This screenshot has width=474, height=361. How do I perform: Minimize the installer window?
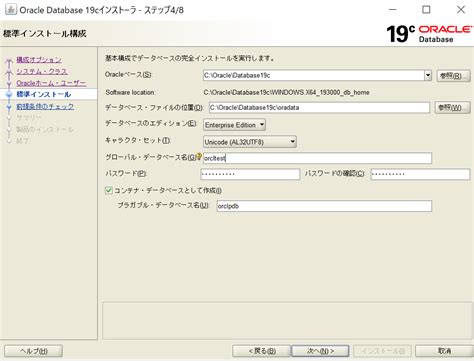click(393, 10)
